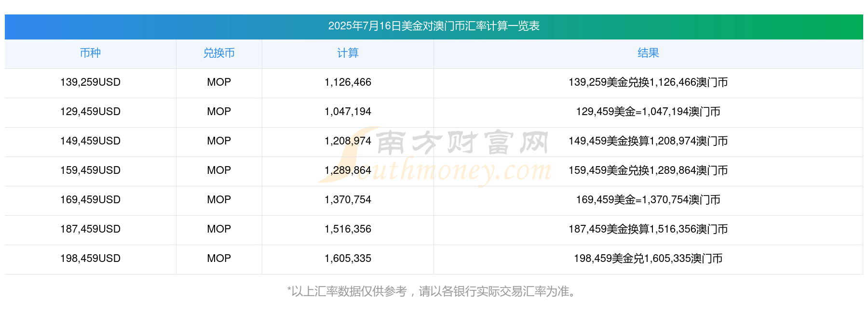Click MOP in the 129,459USD row

219,112
